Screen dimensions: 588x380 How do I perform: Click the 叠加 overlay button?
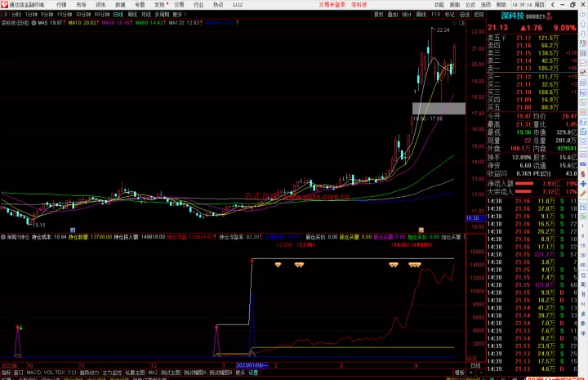393,14
